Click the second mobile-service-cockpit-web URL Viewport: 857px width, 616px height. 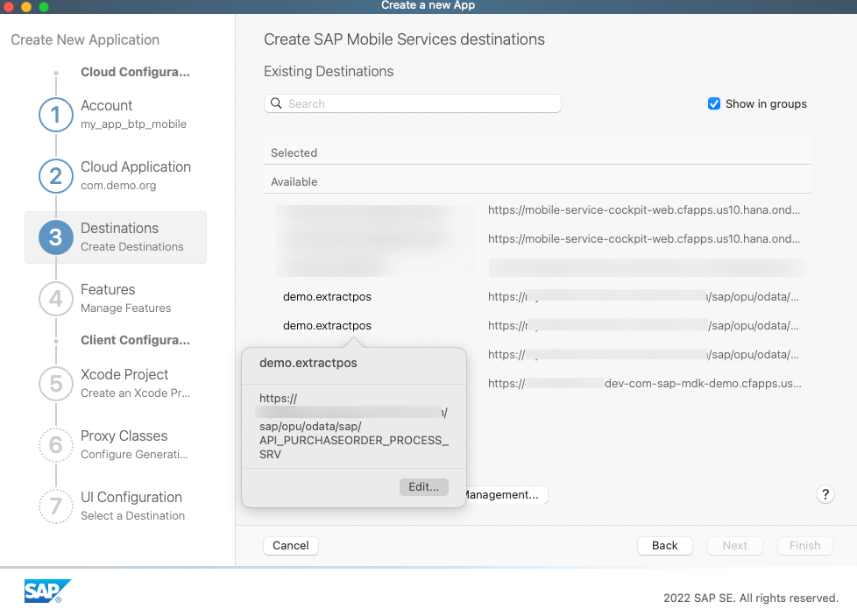[644, 239]
